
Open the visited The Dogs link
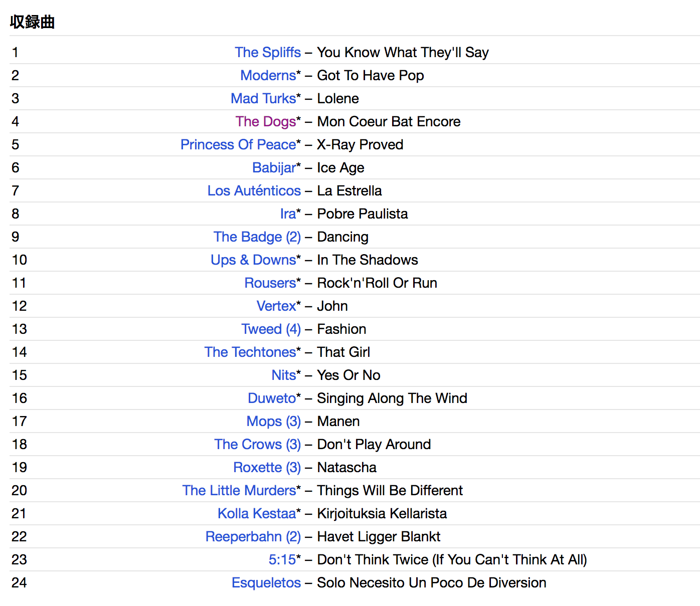[266, 121]
